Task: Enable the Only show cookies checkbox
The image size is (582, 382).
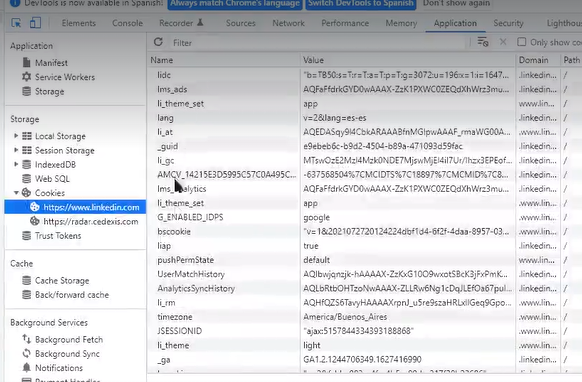Action: coord(521,42)
